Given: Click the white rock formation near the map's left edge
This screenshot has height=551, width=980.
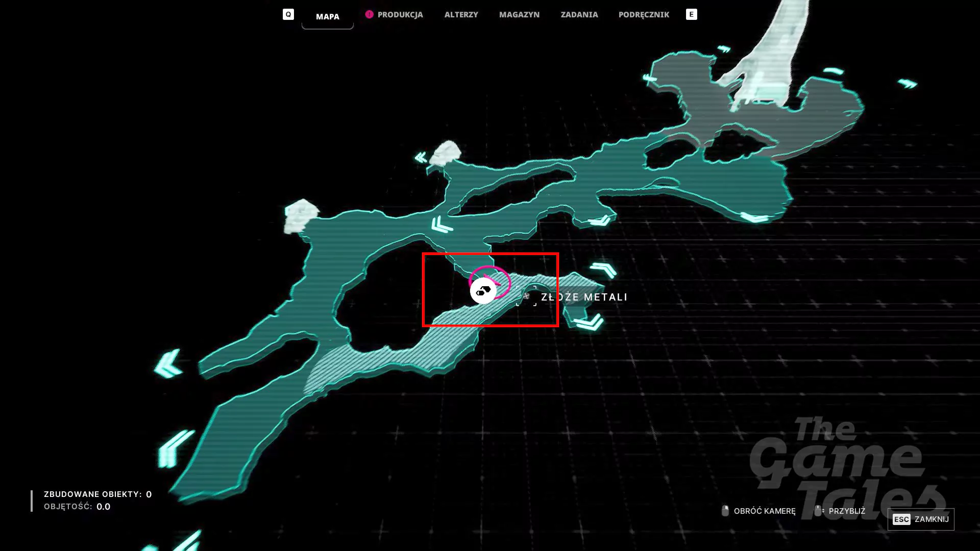Looking at the screenshot, I should point(301,216).
